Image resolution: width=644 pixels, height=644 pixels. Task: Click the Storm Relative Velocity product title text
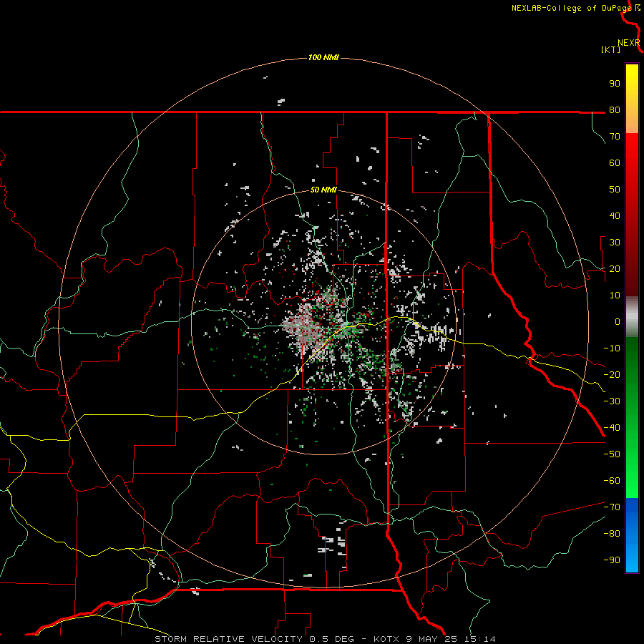pyautogui.click(x=229, y=639)
